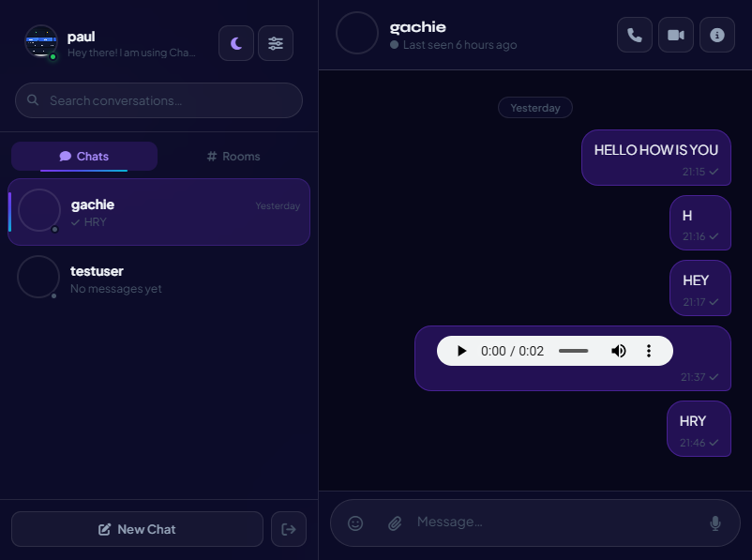
Task: Open the emoji picker
Action: click(354, 523)
